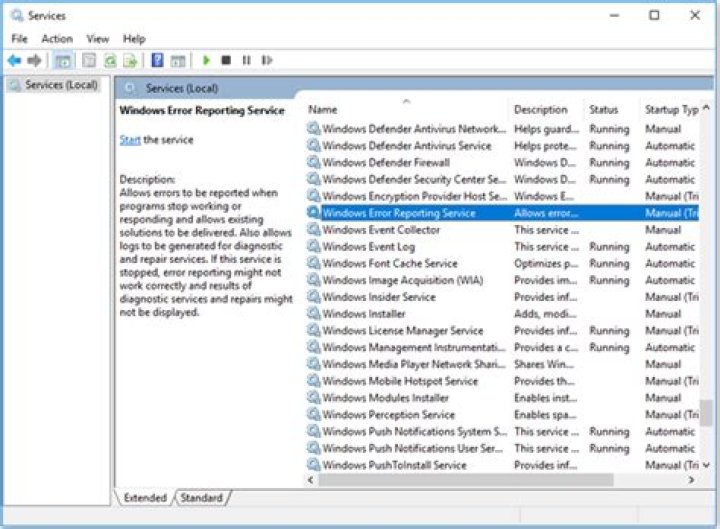The image size is (720, 529).
Task: Select Windows Media Player Network Sharing name
Action: point(413,364)
